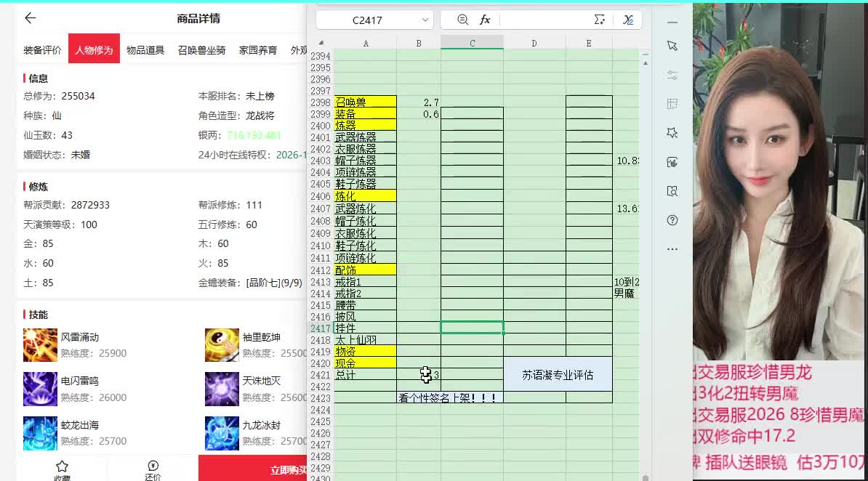Click the yellow 配饰 cell
868x481 pixels.
[366, 270]
